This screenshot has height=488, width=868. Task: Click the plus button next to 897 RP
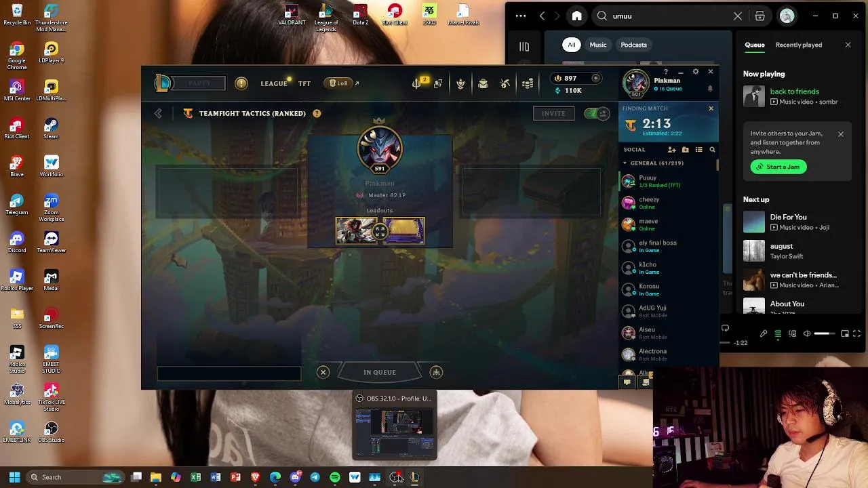pyautogui.click(x=595, y=78)
